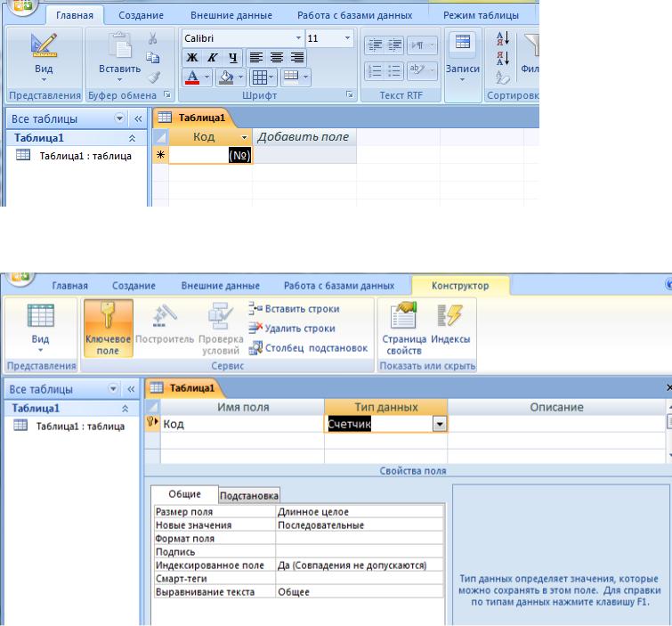The height and width of the screenshot is (626, 672).
Task: Apply the red font color A
Action: 192,77
